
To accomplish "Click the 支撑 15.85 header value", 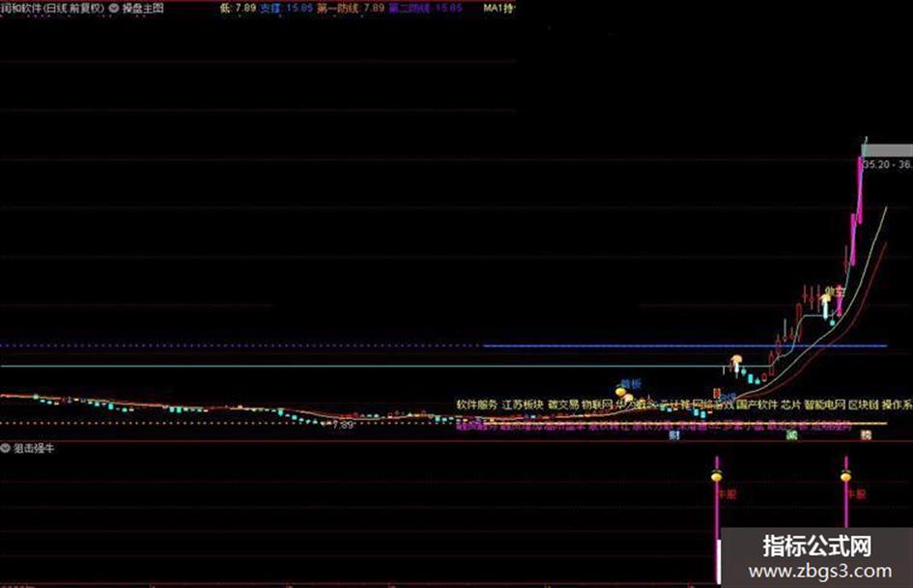I will [x=286, y=8].
